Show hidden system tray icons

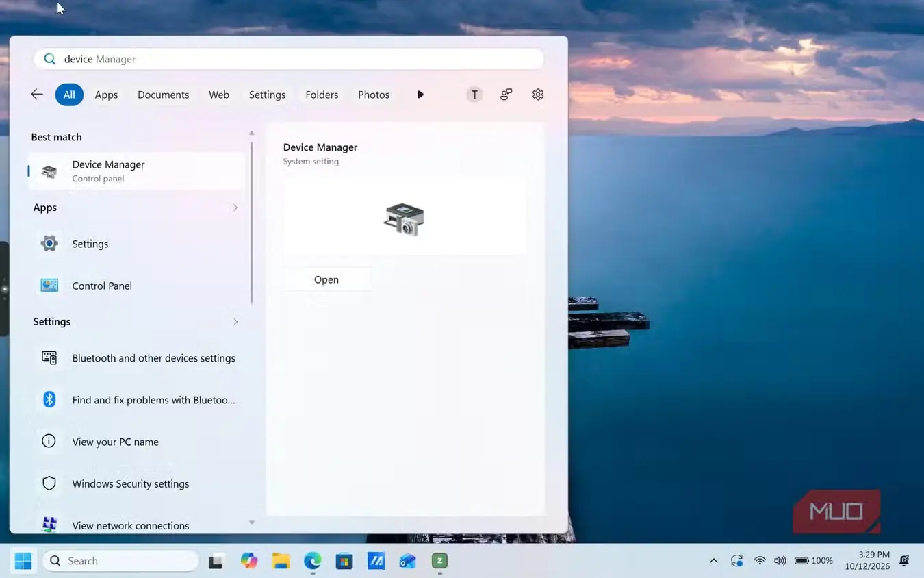(x=714, y=561)
